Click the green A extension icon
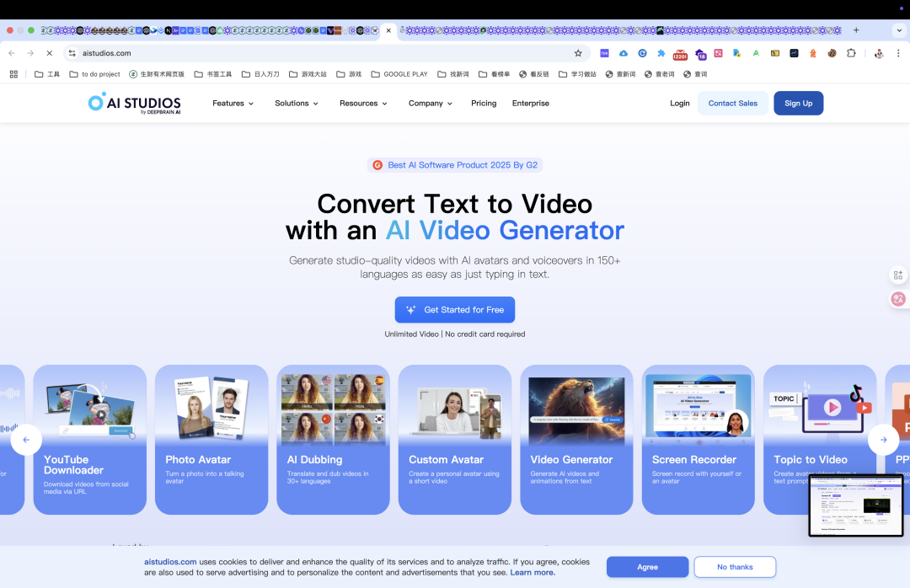Screen dimensions: 910x588 click(x=756, y=53)
